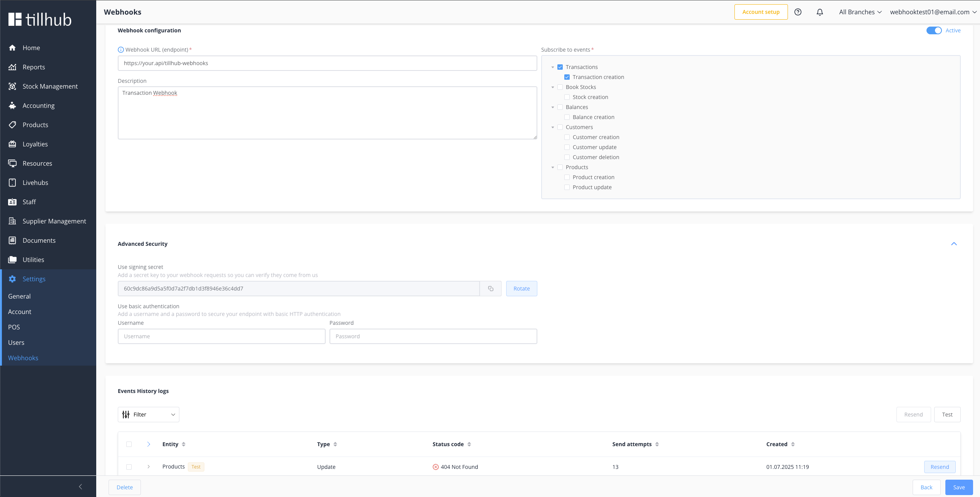Rotate the signing secret
Viewport: 980px width, 497px height.
point(522,289)
